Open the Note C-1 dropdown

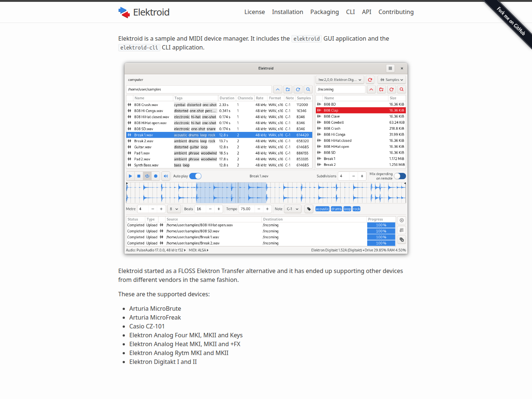click(x=293, y=209)
